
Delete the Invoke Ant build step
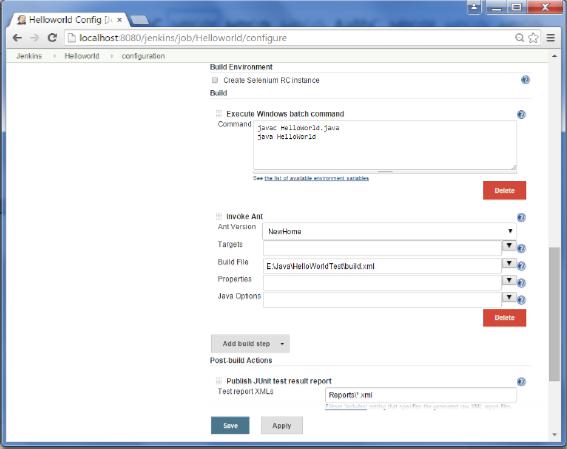(504, 318)
